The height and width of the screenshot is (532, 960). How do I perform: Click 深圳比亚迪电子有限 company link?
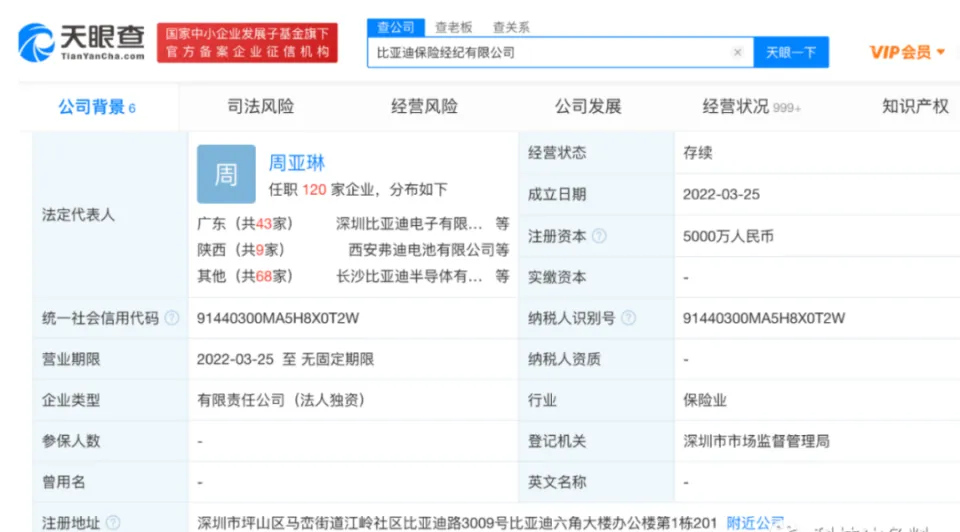409,224
